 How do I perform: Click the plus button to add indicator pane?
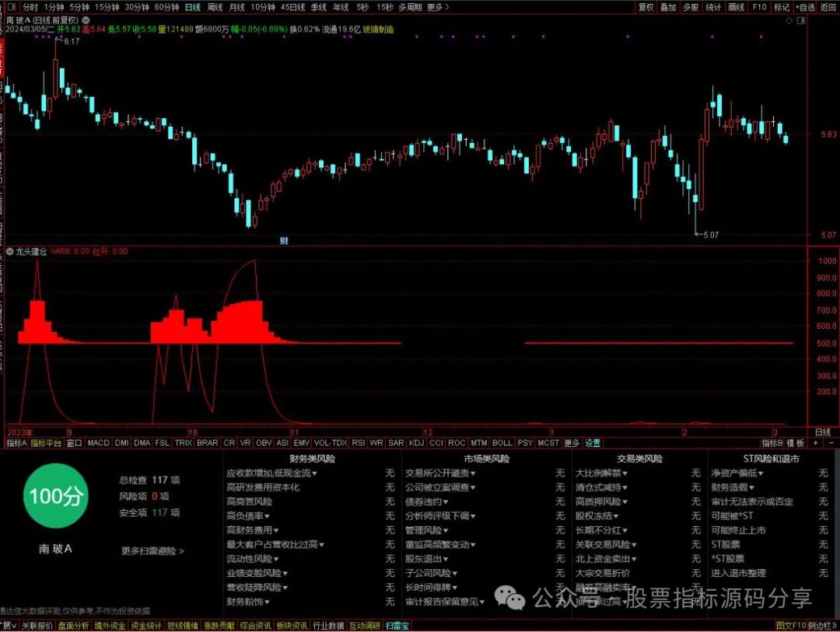815,443
